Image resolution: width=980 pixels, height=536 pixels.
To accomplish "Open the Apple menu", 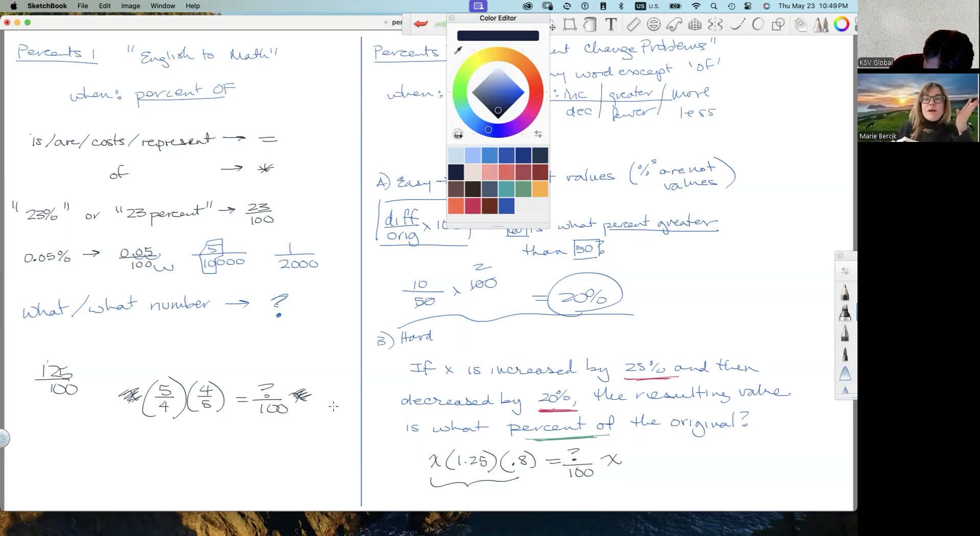I will pos(14,6).
